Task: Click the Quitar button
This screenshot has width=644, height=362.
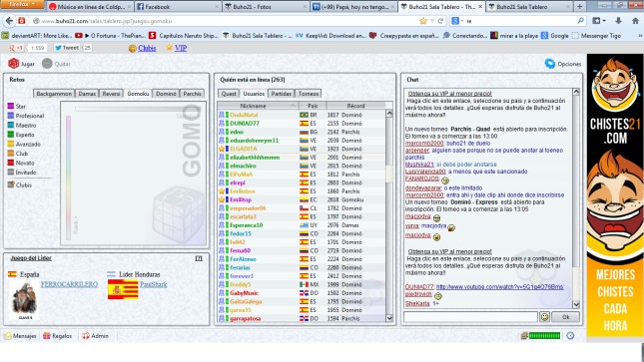Action: (x=56, y=64)
